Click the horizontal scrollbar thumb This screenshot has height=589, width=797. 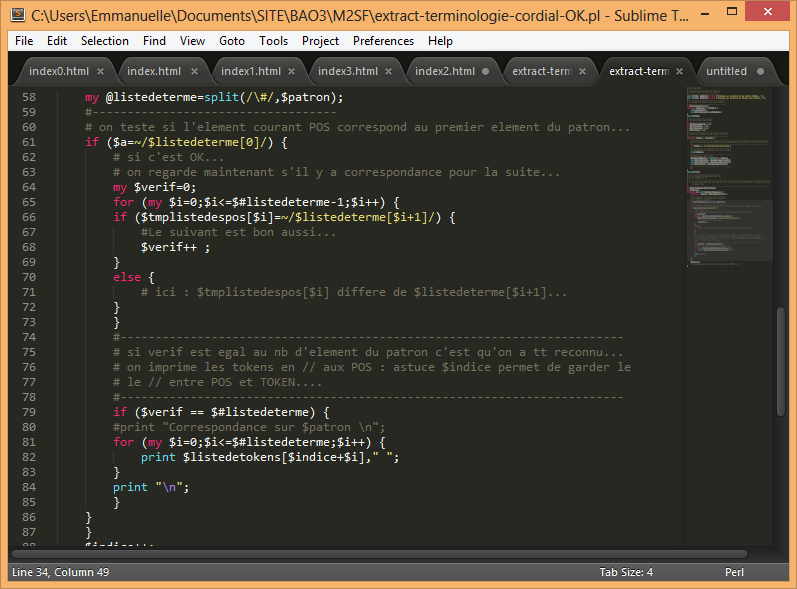[x=379, y=554]
